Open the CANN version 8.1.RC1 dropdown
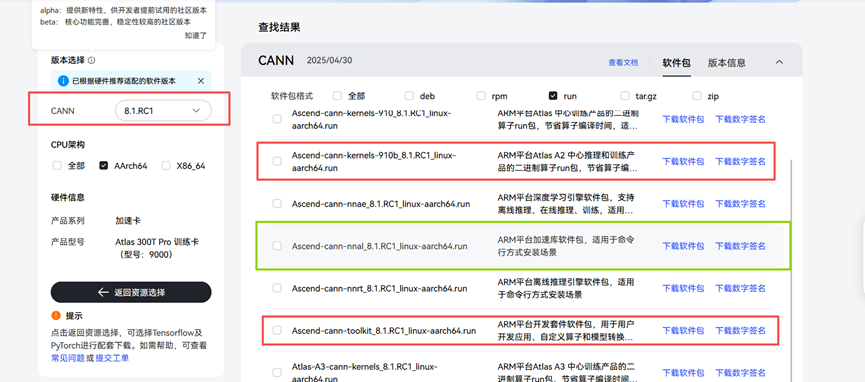 point(163,111)
